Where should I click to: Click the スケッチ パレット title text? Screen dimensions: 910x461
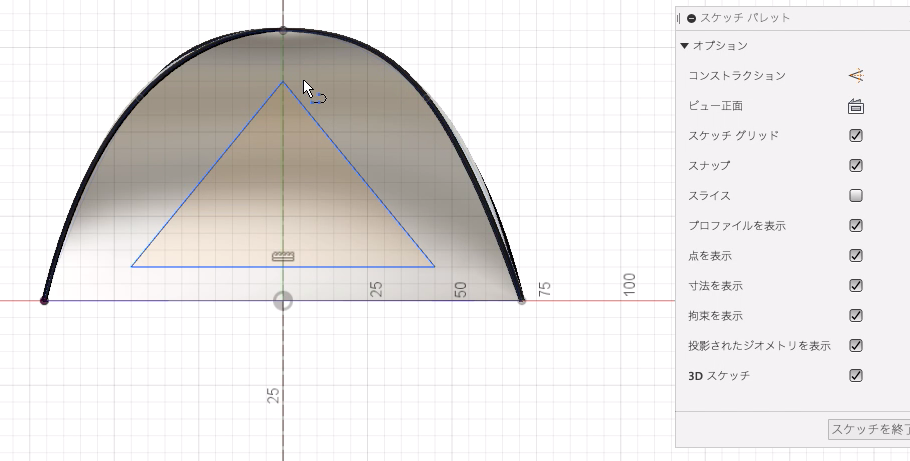[x=745, y=17]
